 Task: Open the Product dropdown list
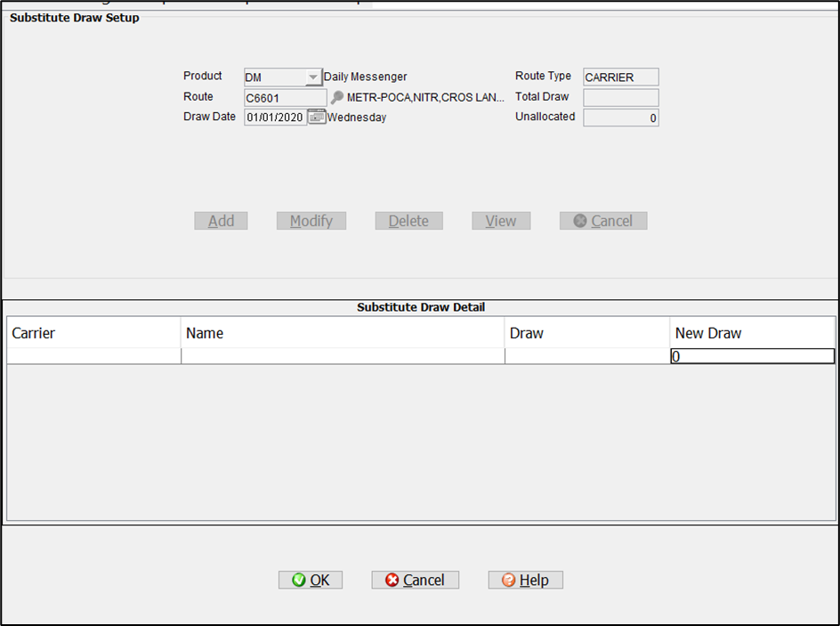click(x=312, y=77)
